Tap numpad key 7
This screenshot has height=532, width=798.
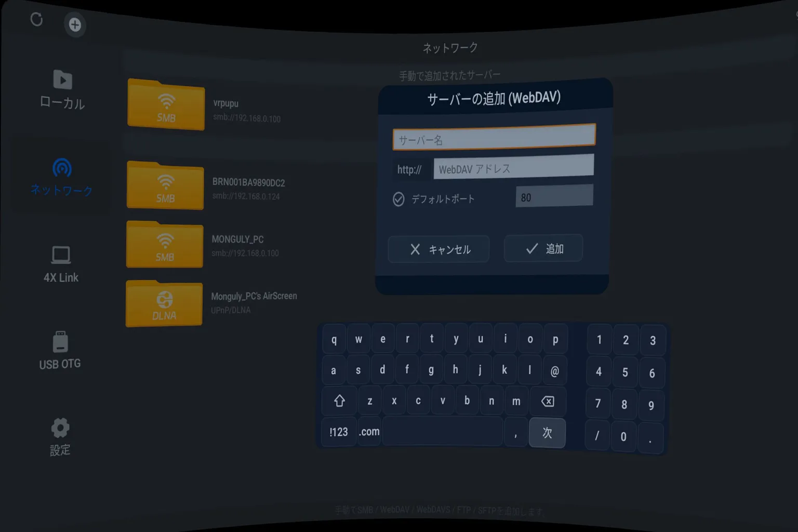598,404
